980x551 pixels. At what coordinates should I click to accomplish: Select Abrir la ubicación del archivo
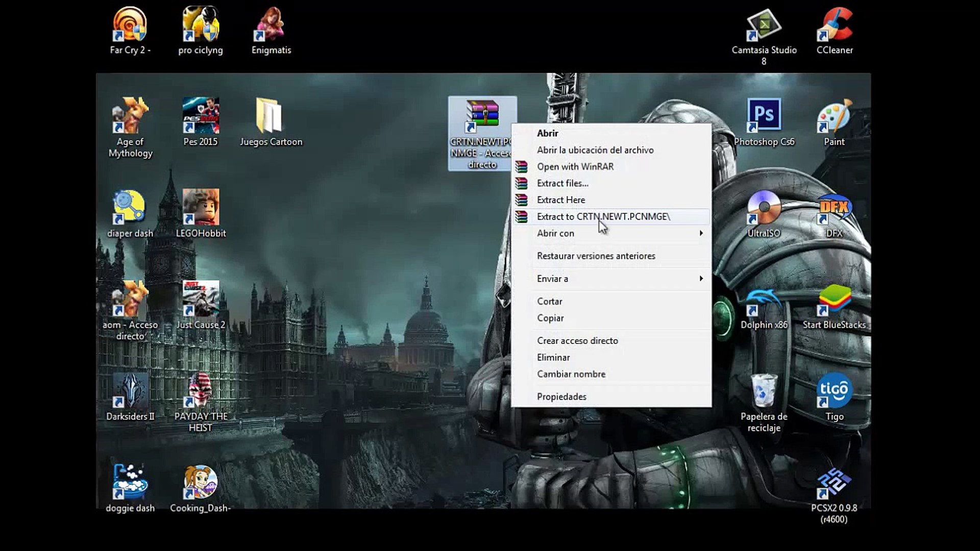pyautogui.click(x=595, y=150)
